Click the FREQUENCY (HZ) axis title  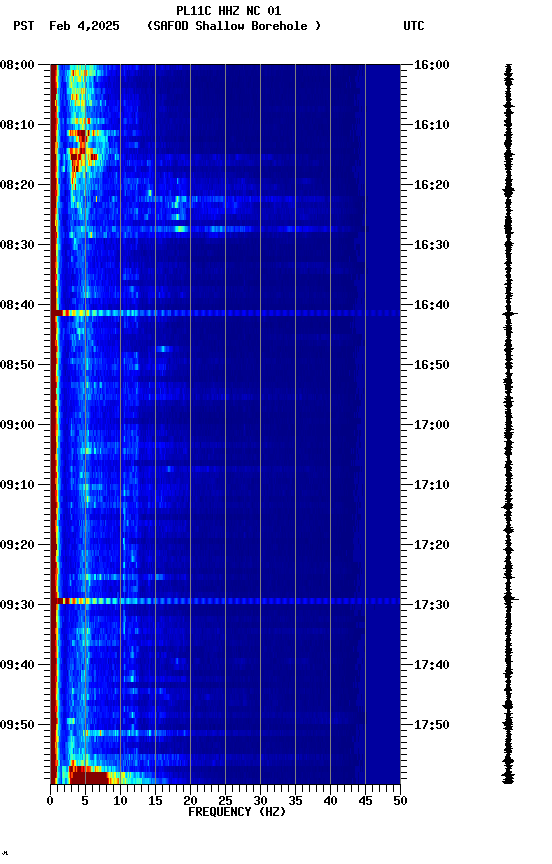pyautogui.click(x=237, y=812)
